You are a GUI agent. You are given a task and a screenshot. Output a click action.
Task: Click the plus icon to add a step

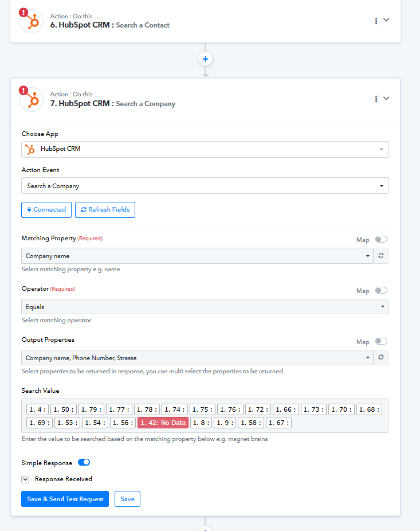[x=205, y=59]
